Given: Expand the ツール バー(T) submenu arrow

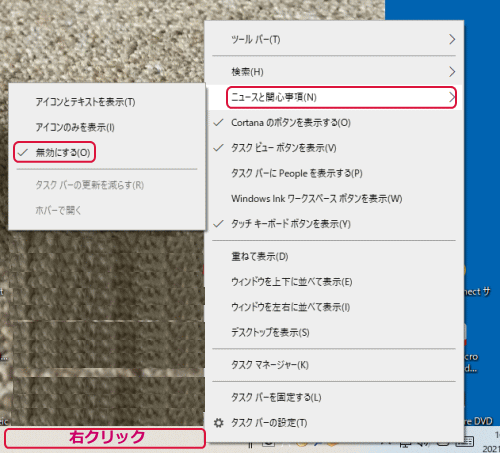Looking at the screenshot, I should 452,39.
